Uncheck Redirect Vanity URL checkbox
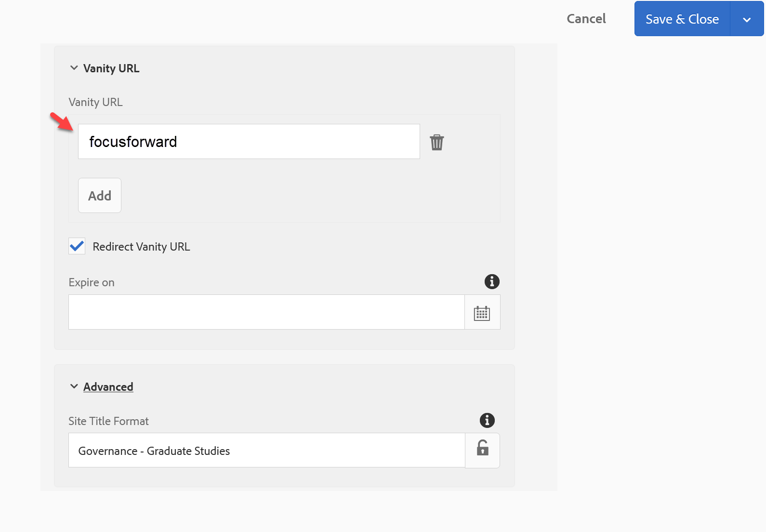 pos(77,246)
